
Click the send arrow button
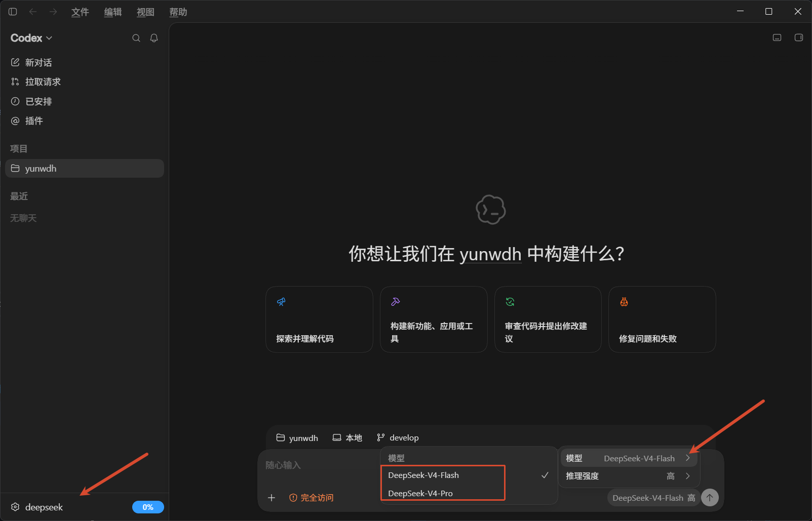point(710,498)
